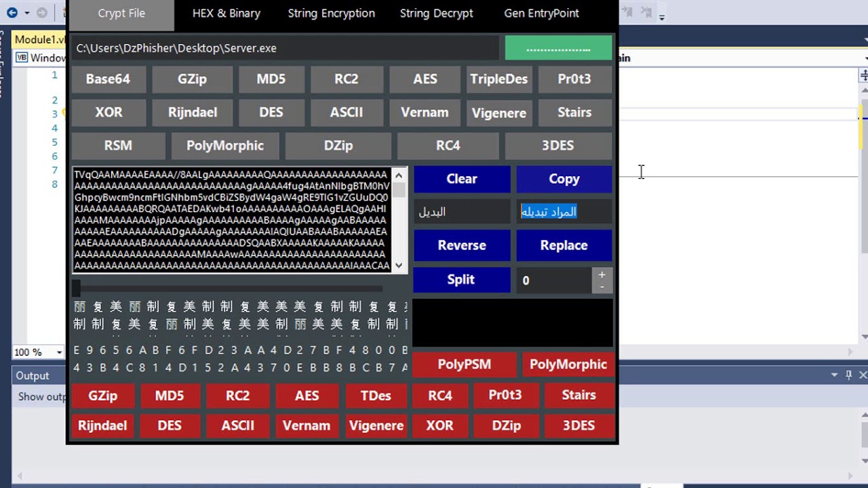Increase split count with plus stepper
The width and height of the screenshot is (868, 488).
pos(601,274)
